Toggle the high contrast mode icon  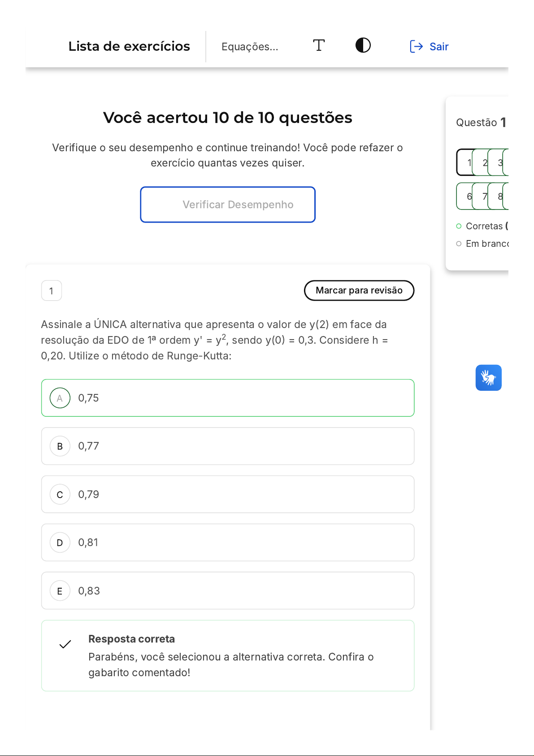(x=363, y=45)
